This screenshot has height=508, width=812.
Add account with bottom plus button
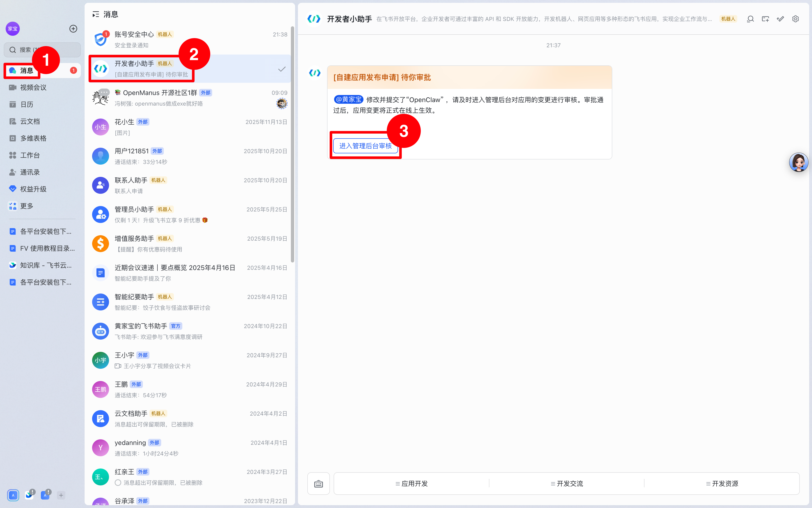(x=61, y=495)
